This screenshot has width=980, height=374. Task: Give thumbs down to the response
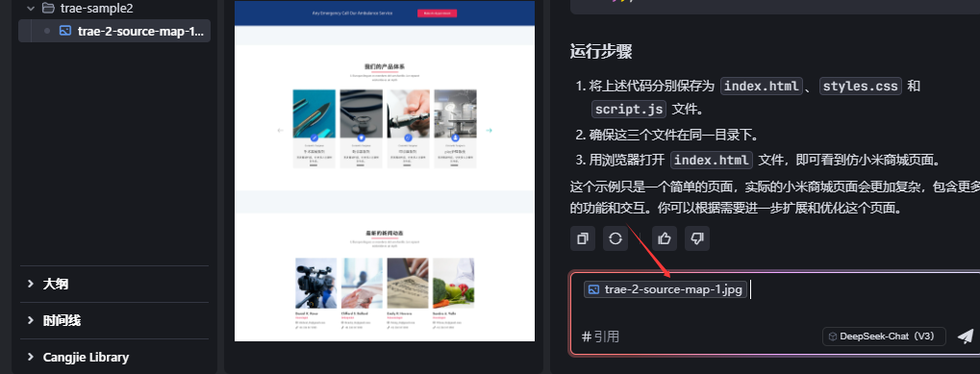pyautogui.click(x=697, y=238)
